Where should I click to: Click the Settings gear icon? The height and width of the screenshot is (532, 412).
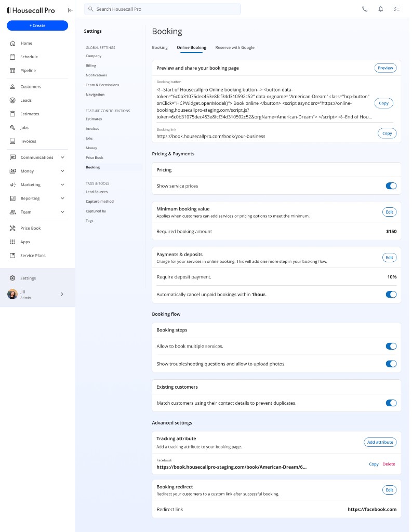(x=12, y=278)
